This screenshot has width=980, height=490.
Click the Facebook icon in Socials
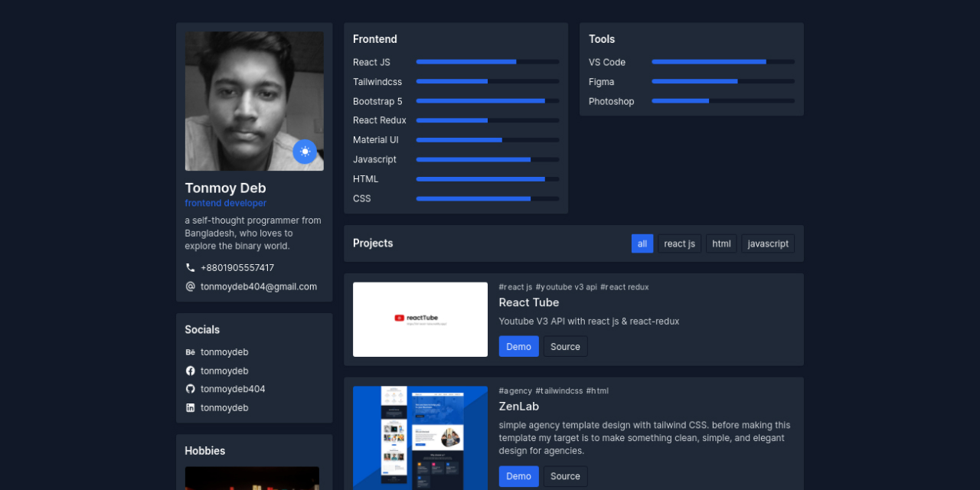click(191, 371)
